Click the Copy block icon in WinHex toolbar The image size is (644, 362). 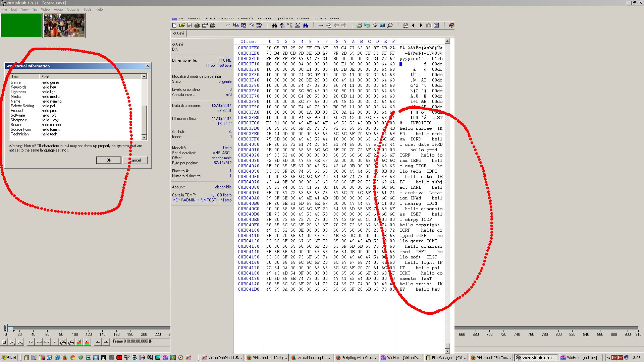pos(236,25)
